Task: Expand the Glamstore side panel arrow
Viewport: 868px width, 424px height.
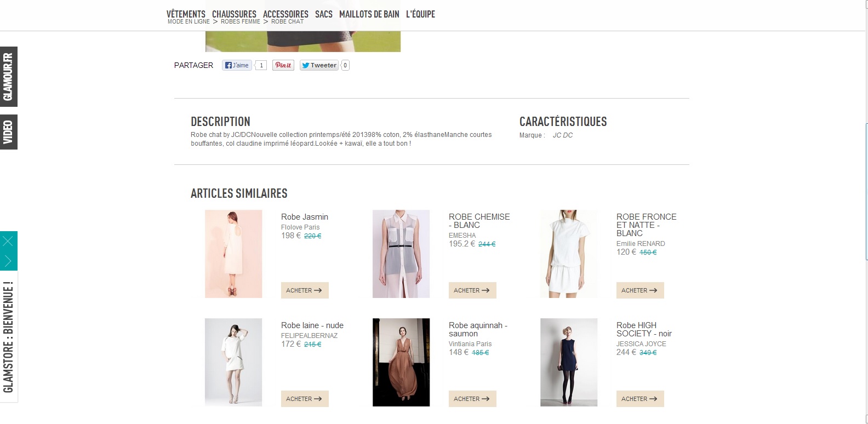Action: (x=8, y=261)
